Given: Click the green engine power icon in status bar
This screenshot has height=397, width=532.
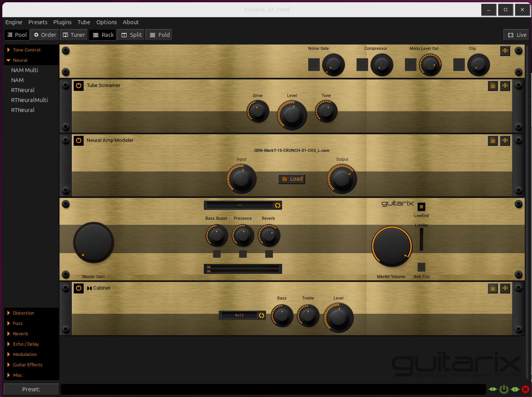Looking at the screenshot, I should click(x=504, y=389).
